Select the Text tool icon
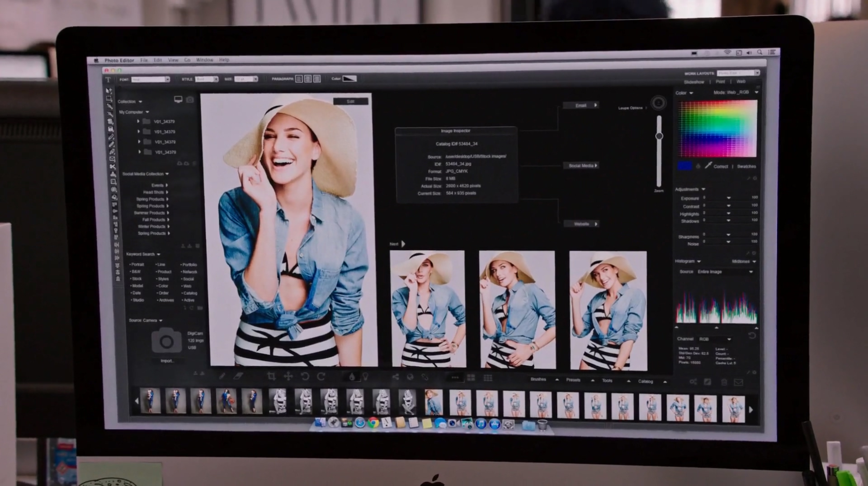The width and height of the screenshot is (868, 486). [x=108, y=79]
